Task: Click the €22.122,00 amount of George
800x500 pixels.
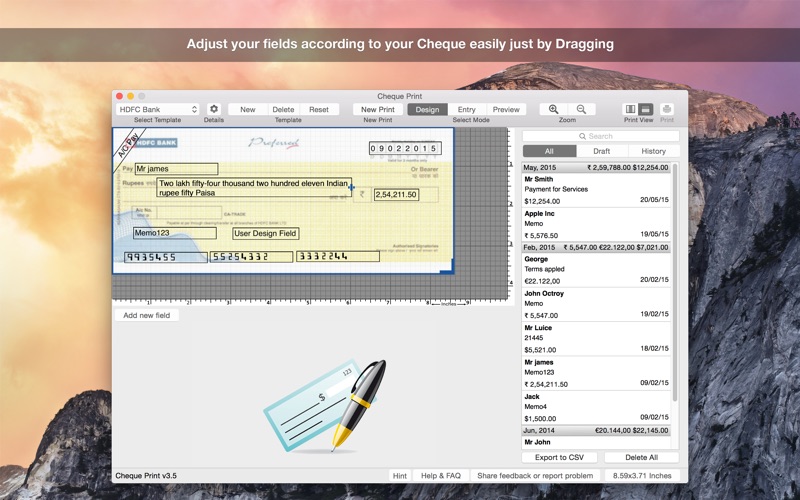Action: [542, 281]
